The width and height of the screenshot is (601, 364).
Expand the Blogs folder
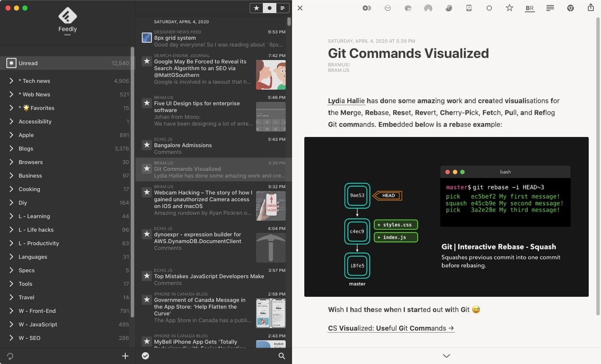coord(11,148)
